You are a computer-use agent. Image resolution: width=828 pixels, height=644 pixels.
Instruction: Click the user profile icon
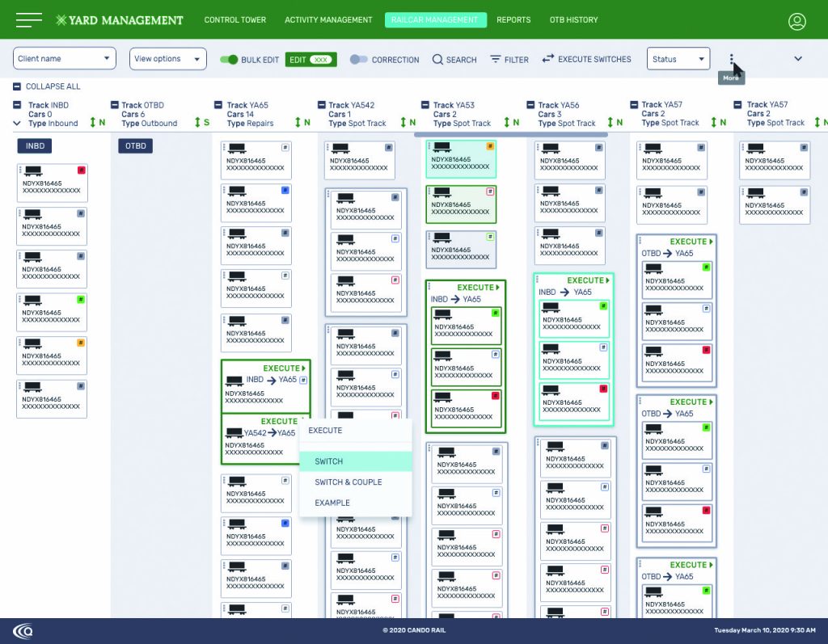(x=796, y=21)
